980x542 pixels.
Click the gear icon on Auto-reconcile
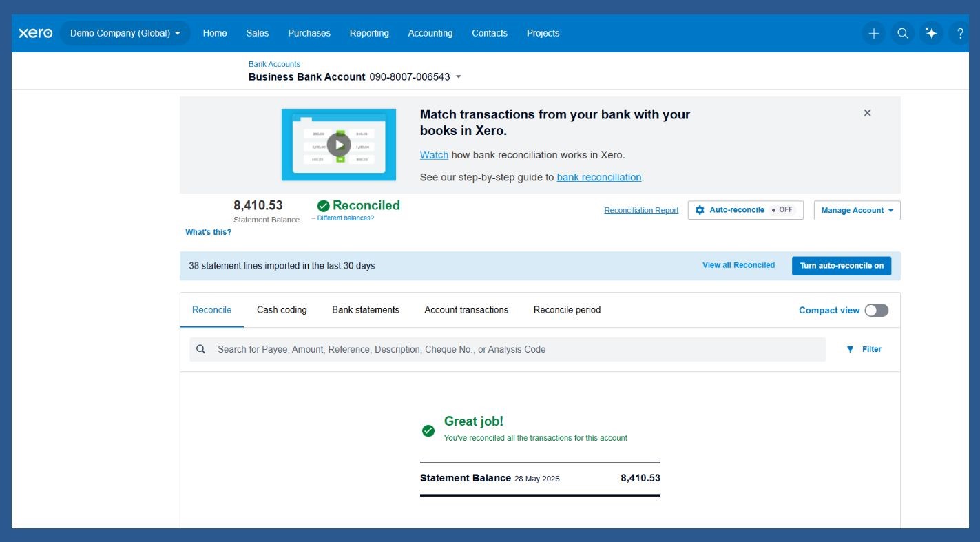[700, 210]
